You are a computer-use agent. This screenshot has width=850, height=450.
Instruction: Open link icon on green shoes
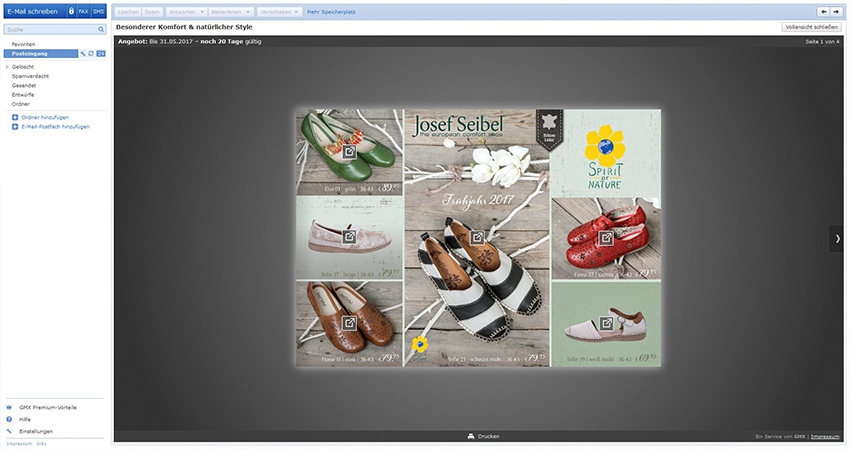point(350,151)
